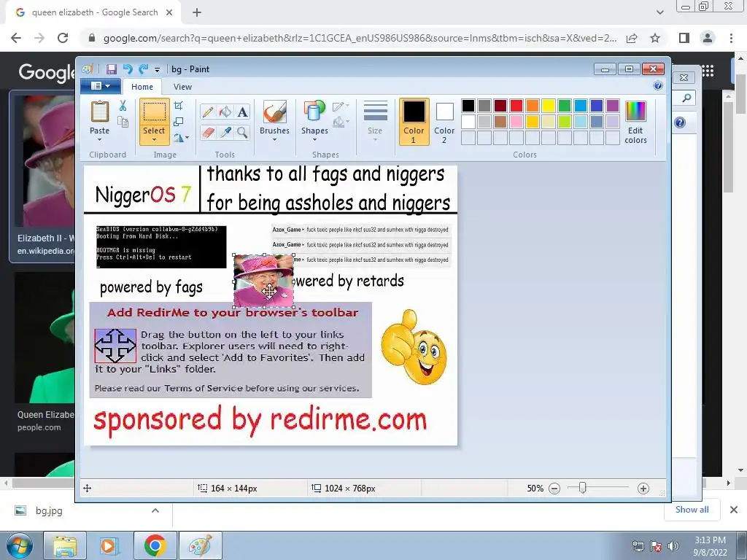Expand the Shapes gallery dropdown

pyautogui.click(x=314, y=140)
